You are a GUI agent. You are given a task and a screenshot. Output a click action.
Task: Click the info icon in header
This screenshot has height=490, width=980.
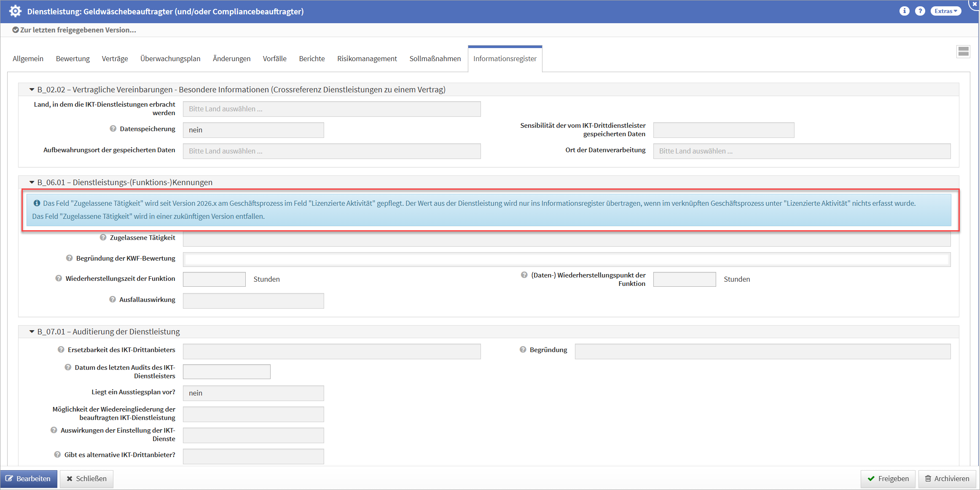point(904,11)
